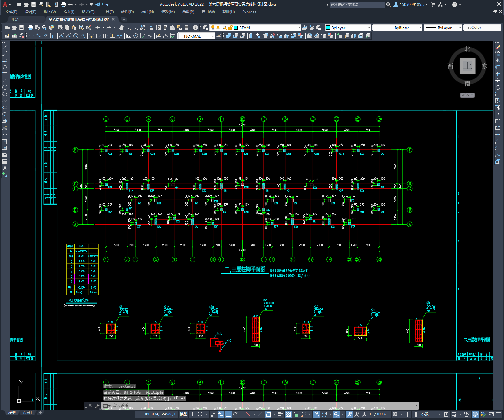Select the Pan hand tool
This screenshot has height=420, width=504.
(x=121, y=28)
